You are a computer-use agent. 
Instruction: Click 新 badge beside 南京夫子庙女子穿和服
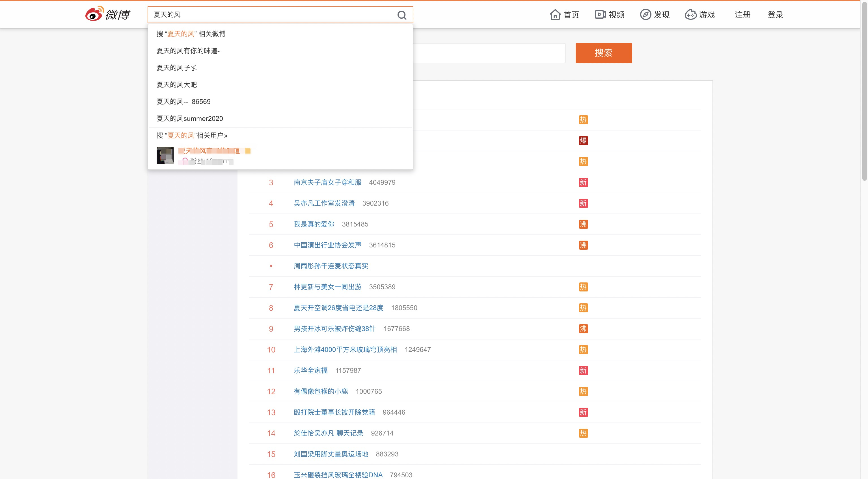point(583,182)
